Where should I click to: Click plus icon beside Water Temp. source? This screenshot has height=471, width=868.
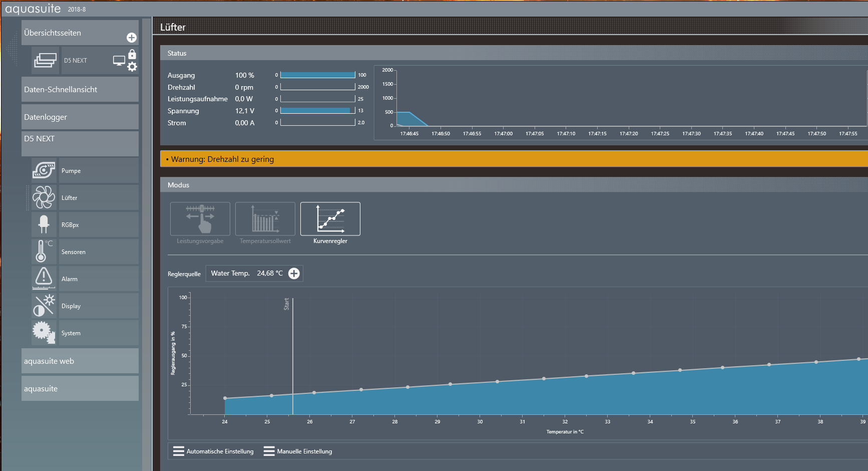point(294,273)
